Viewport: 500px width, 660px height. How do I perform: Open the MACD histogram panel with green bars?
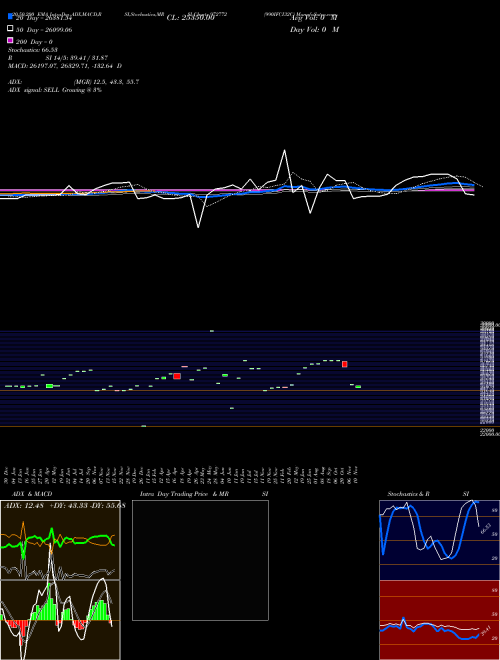[60, 620]
